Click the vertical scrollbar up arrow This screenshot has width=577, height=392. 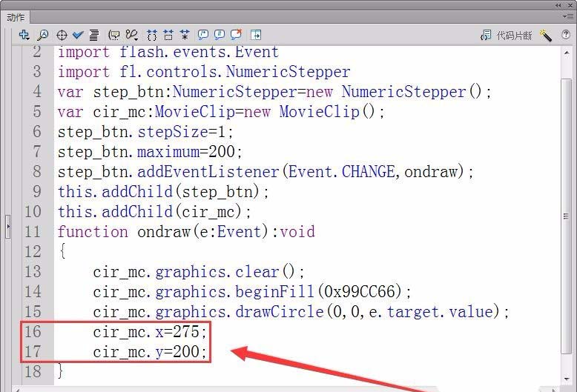pos(567,53)
